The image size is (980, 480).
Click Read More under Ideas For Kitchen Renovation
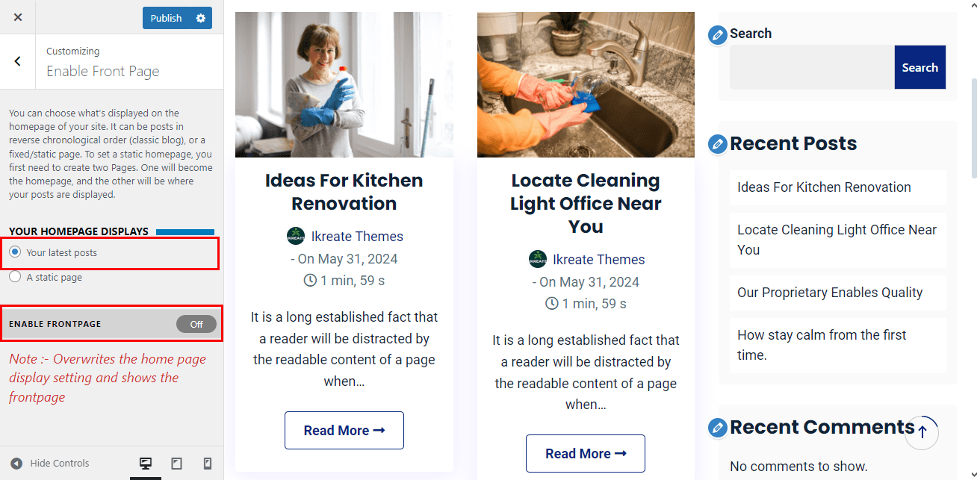344,431
